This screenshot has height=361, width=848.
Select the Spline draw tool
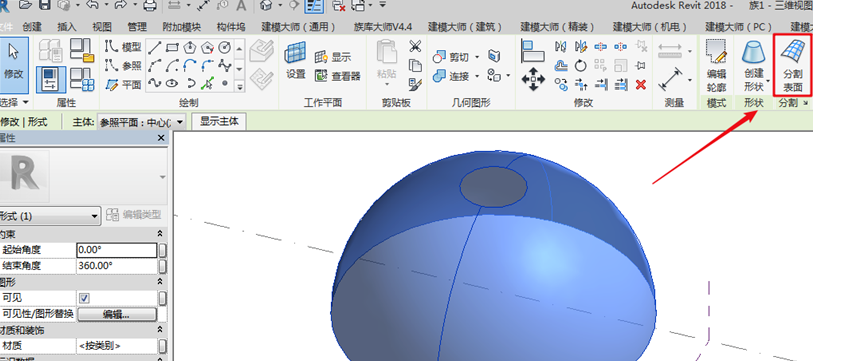[155, 83]
